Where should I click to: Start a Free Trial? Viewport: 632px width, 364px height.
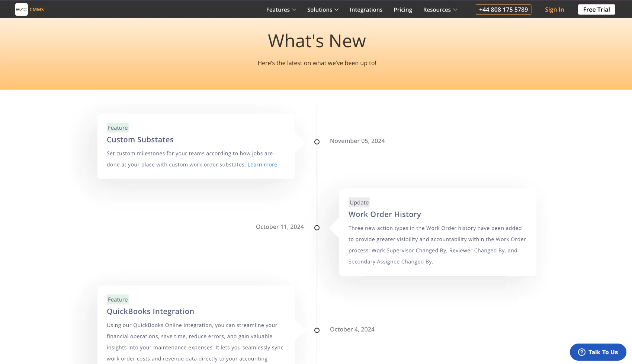(596, 9)
